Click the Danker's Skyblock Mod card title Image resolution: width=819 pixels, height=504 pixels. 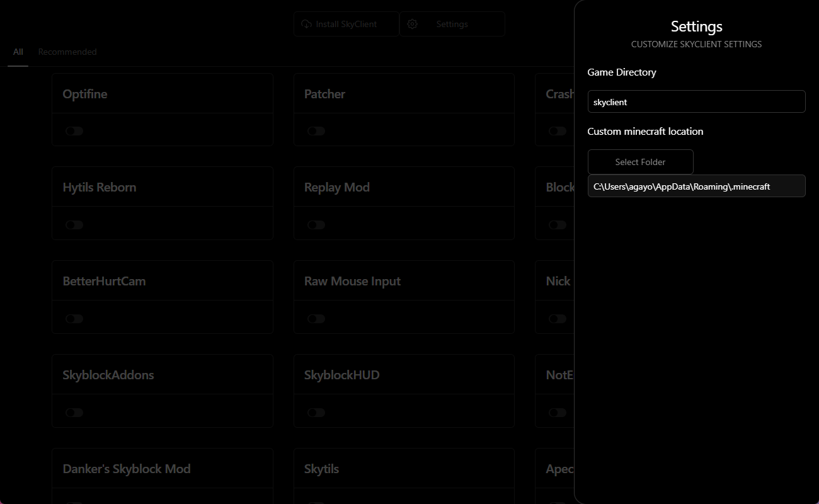[x=127, y=469]
